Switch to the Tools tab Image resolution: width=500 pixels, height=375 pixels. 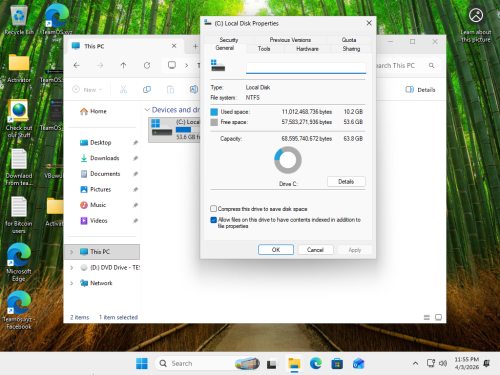264,49
